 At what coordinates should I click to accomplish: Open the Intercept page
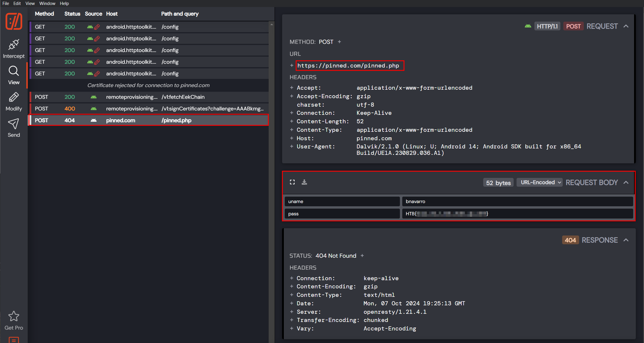click(x=14, y=49)
